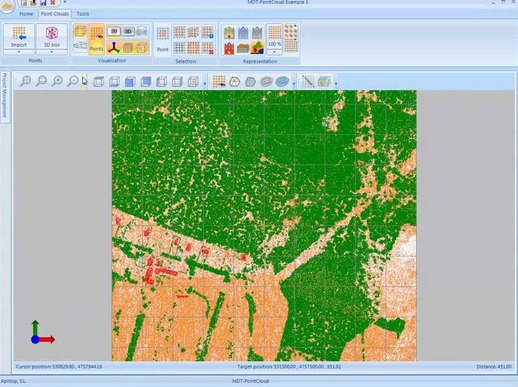Viewport: 518px width, 387px height.
Task: Select the solid blue cube view icon
Action: pyautogui.click(x=130, y=81)
